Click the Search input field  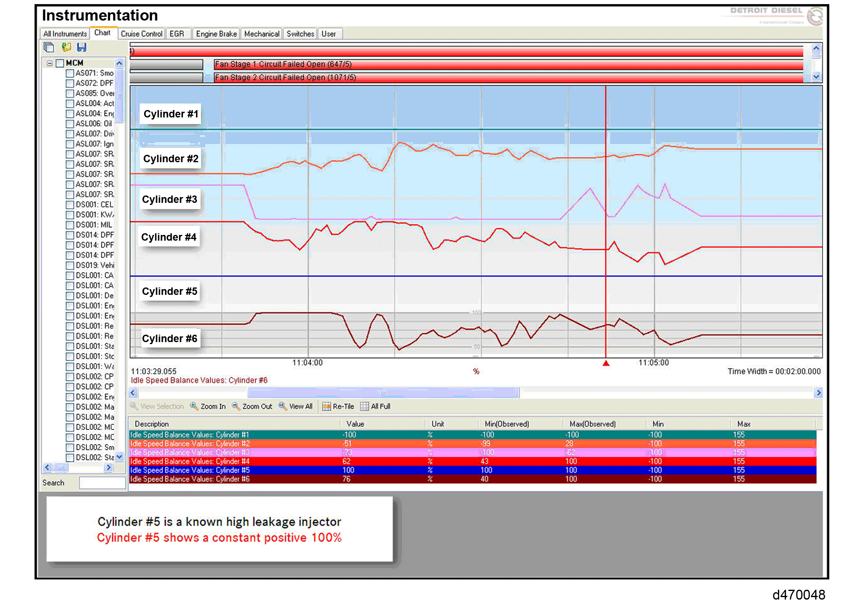coord(102,483)
